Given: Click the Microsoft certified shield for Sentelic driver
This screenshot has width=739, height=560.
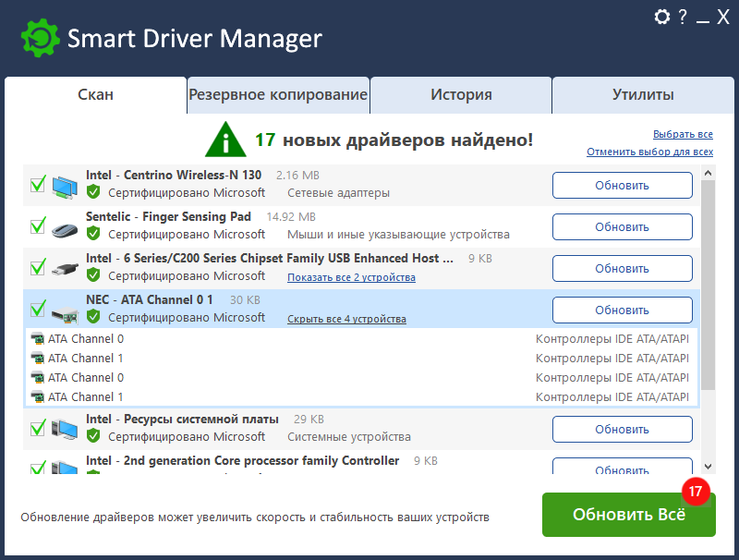Looking at the screenshot, I should [x=93, y=233].
